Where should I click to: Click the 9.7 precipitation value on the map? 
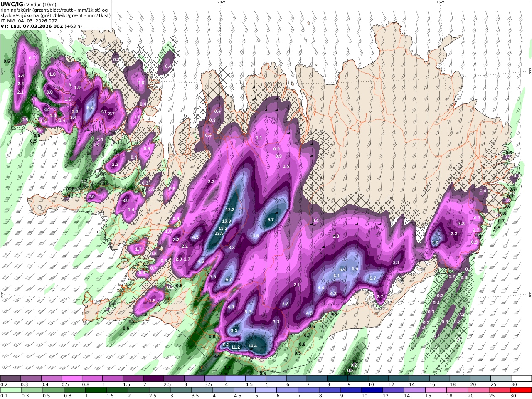click(271, 219)
